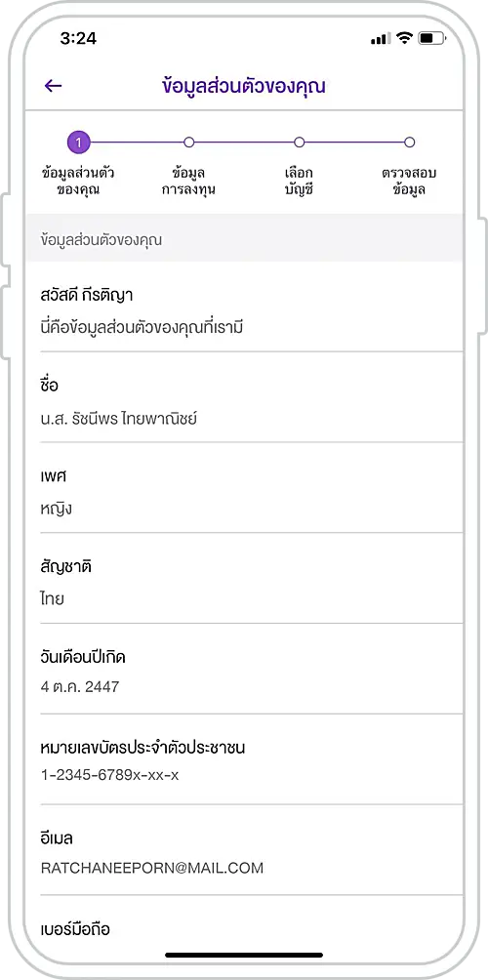Image resolution: width=488 pixels, height=980 pixels.
Task: Click the WiFi status icon
Action: pos(405,39)
